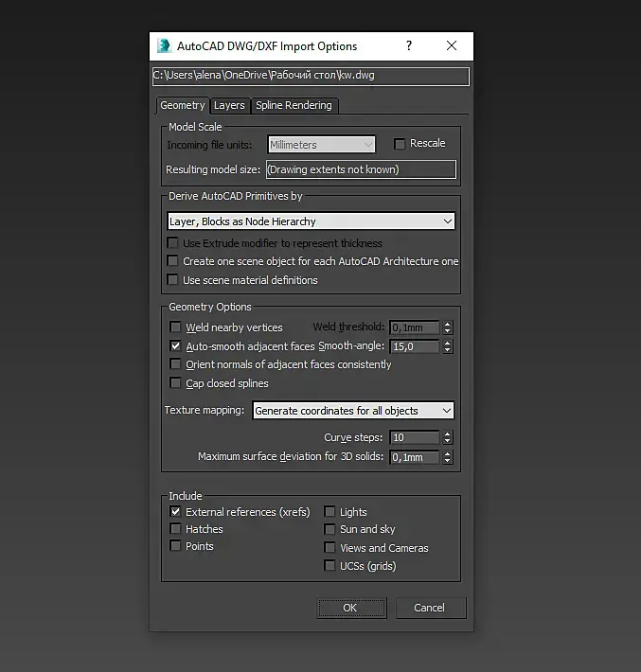The width and height of the screenshot is (641, 672).
Task: Decrease Curve steps with down arrow
Action: click(448, 441)
